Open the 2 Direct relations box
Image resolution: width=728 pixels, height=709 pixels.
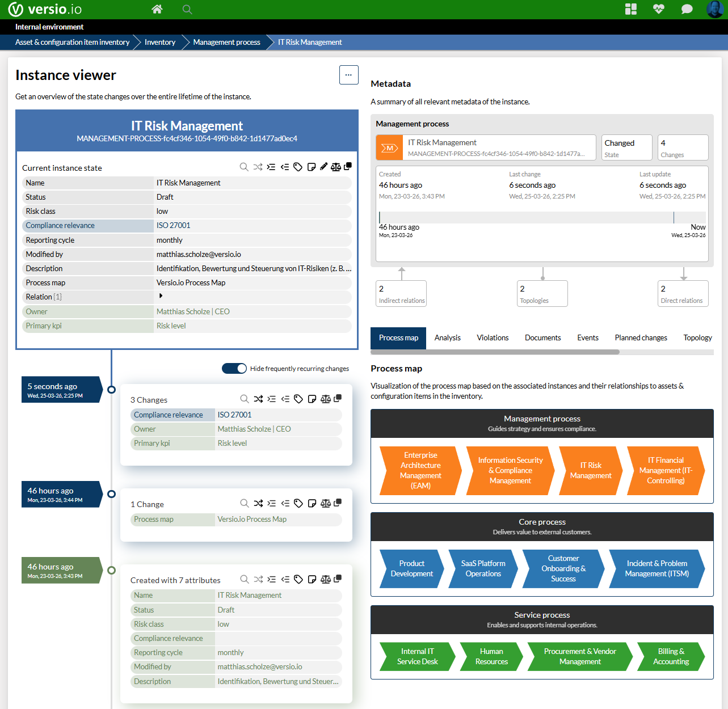coord(683,294)
